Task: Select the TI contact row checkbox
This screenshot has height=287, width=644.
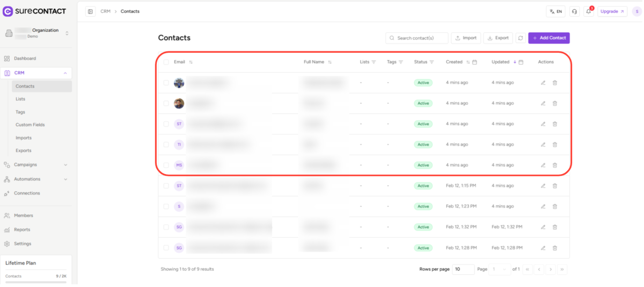Action: point(166,145)
